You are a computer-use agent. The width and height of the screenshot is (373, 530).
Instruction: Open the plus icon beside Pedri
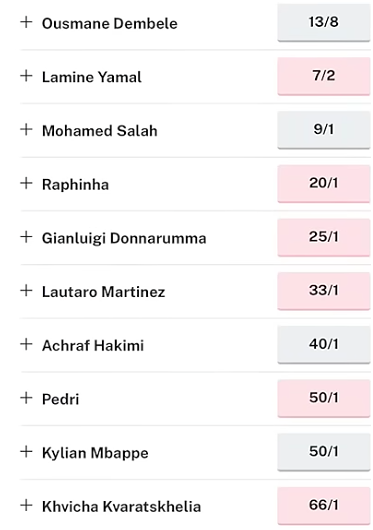tap(26, 398)
